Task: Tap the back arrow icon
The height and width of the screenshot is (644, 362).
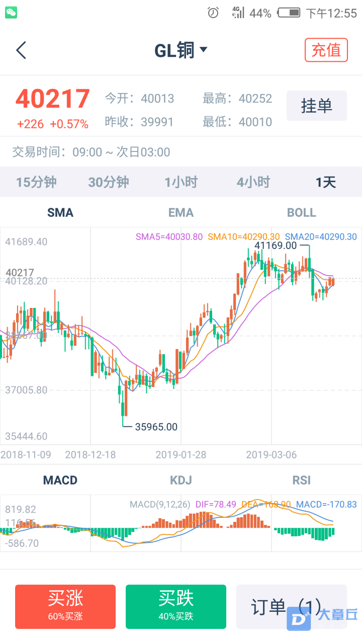Action: [x=21, y=50]
